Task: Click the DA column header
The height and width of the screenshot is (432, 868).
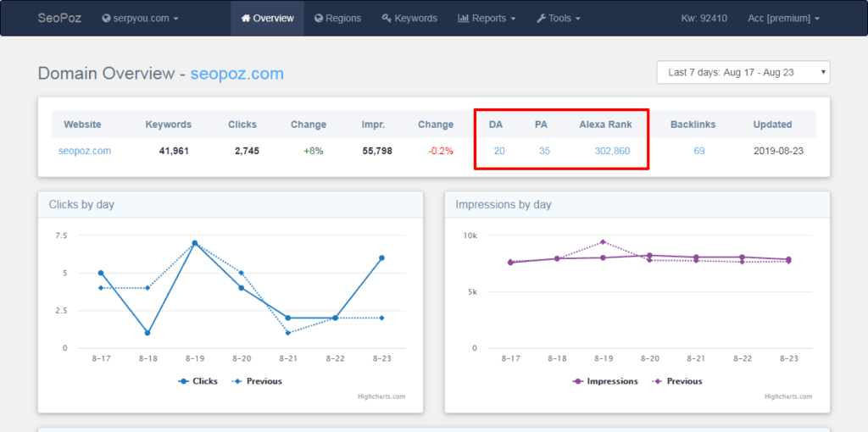Action: (495, 125)
